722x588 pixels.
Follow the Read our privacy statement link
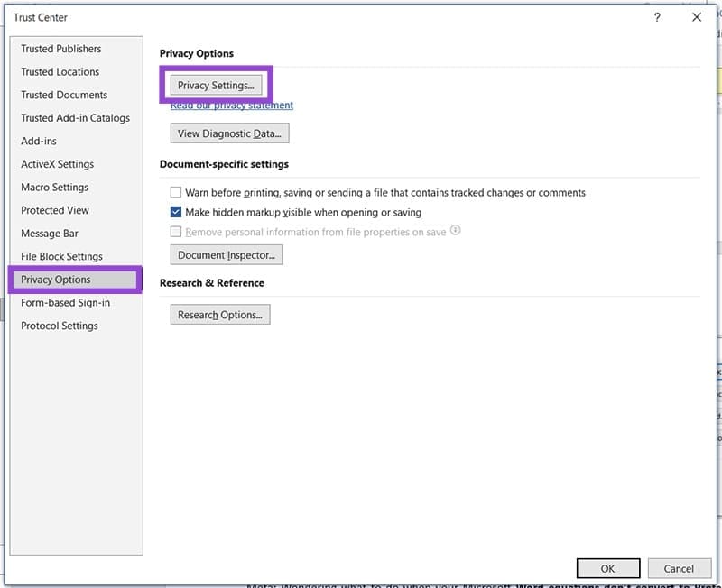232,105
